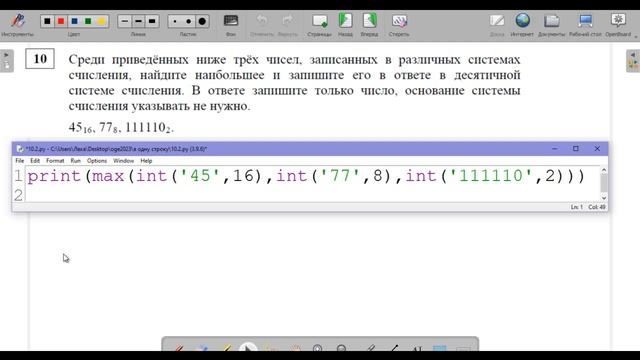Open the Help menu in IDLE
The image size is (640, 360).
[146, 161]
